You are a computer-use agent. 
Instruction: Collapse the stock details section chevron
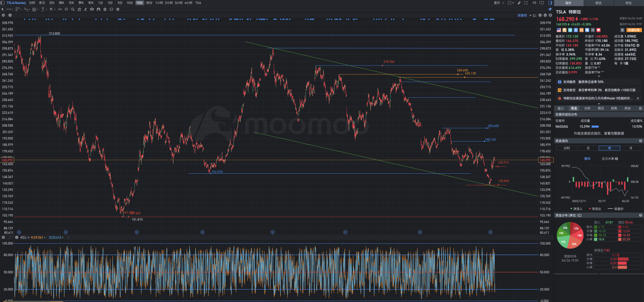pyautogui.click(x=599, y=76)
